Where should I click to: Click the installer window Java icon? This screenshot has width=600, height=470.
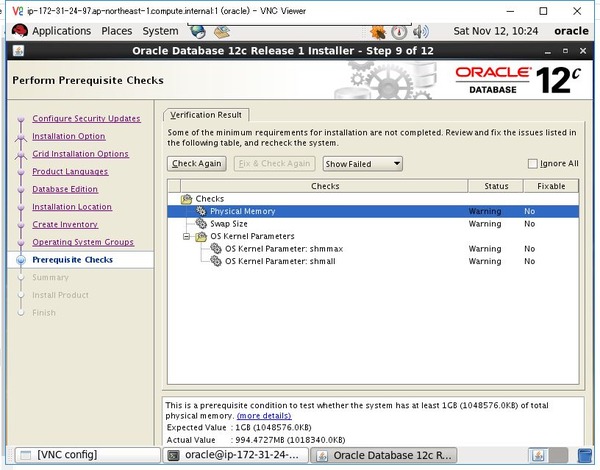pos(18,51)
